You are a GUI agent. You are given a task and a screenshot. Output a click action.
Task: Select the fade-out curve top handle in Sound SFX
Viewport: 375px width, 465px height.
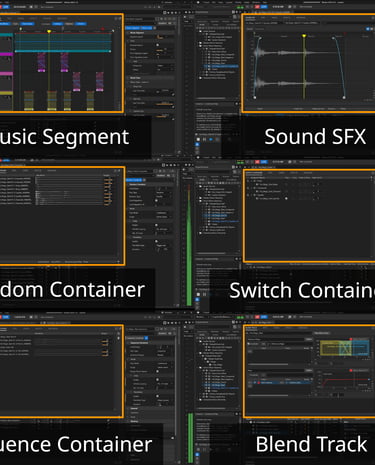333,38
